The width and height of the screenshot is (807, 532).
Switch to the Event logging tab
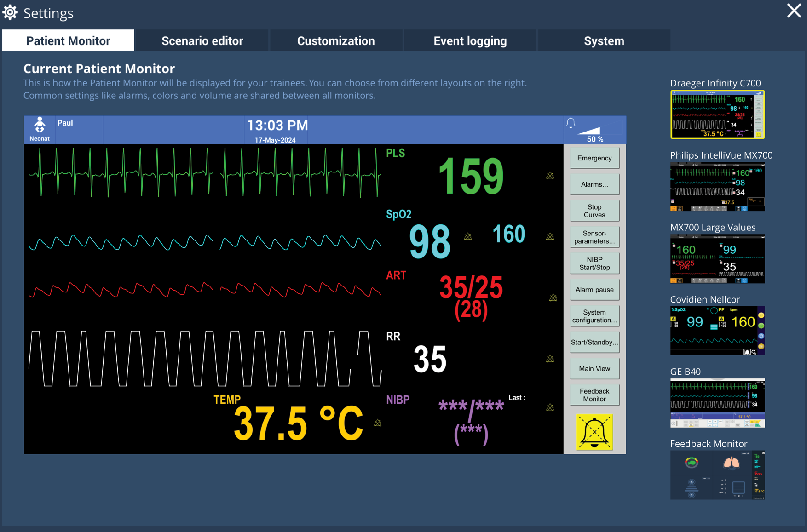469,40
